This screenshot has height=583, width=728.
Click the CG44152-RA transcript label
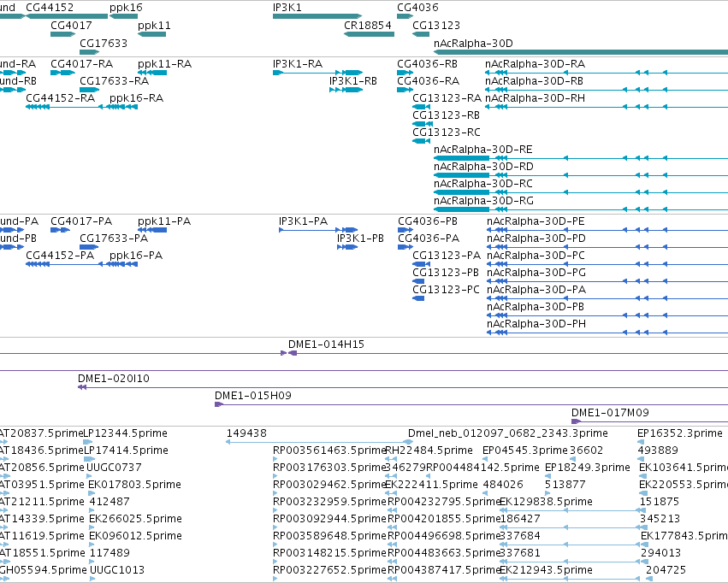tap(61, 98)
